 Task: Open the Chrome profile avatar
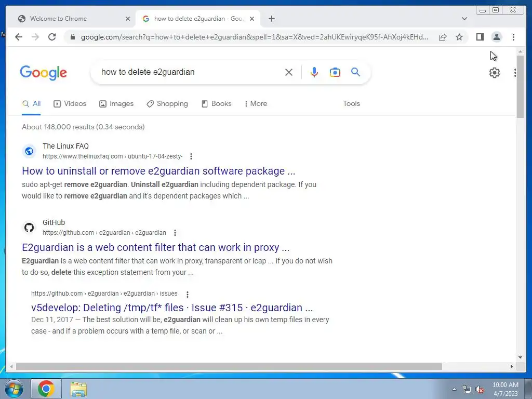tap(496, 37)
